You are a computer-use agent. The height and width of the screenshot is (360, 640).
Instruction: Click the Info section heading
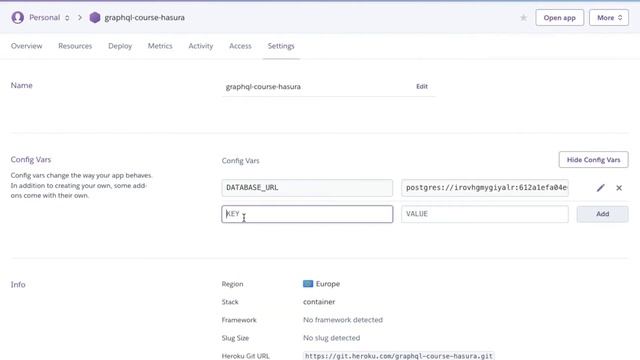(x=18, y=284)
